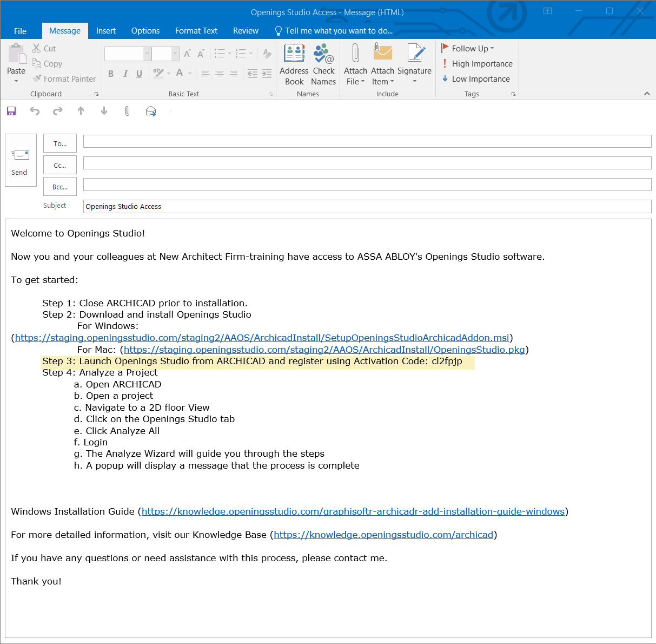Collapse the ribbon with the chevron
Viewport: 656px width, 644px height.
tap(647, 94)
